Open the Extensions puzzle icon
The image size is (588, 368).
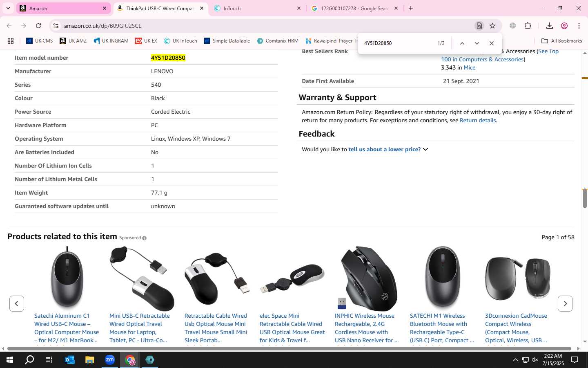coord(528,26)
